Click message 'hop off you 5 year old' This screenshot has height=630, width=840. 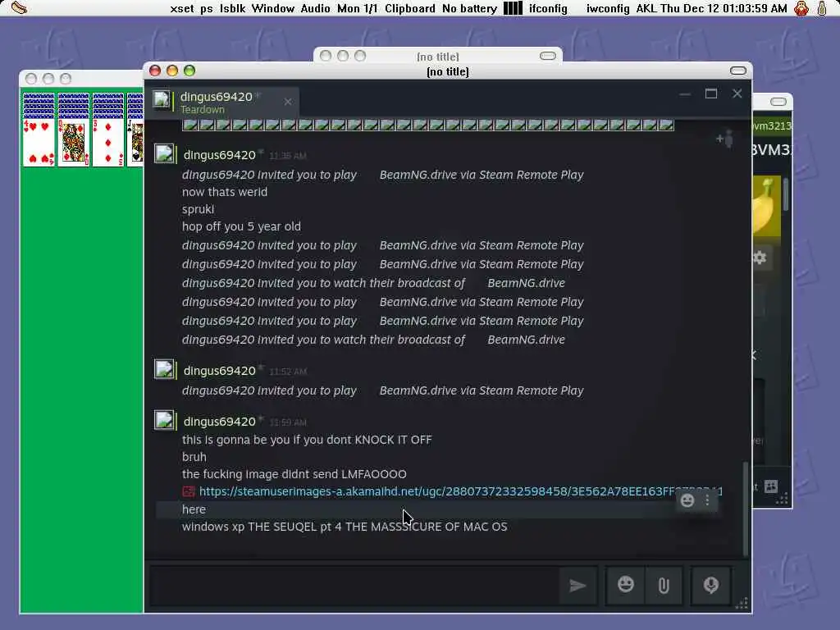(242, 226)
